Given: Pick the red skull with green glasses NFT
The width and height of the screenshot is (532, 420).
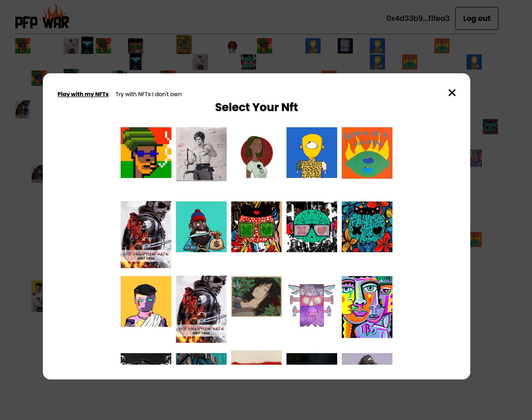Looking at the screenshot, I should click(256, 227).
